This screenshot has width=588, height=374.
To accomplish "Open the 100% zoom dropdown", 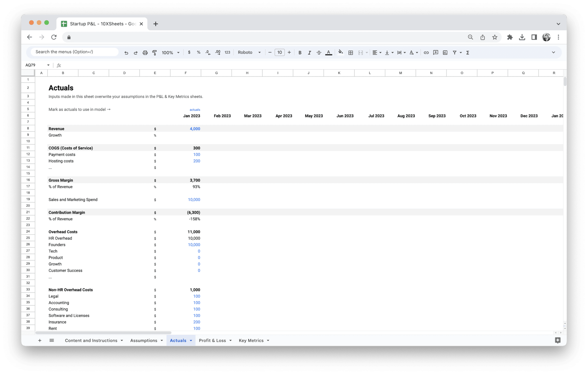I will coord(170,52).
